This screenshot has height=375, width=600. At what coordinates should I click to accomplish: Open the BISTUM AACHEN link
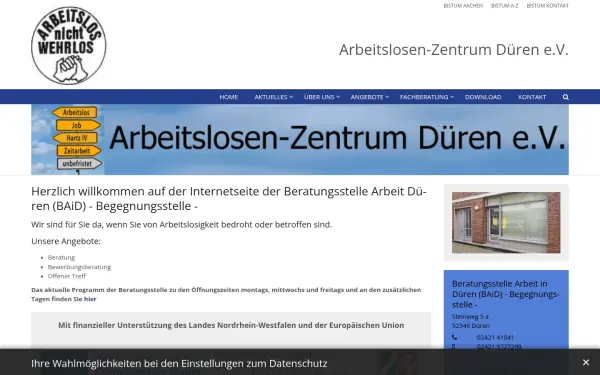[463, 6]
